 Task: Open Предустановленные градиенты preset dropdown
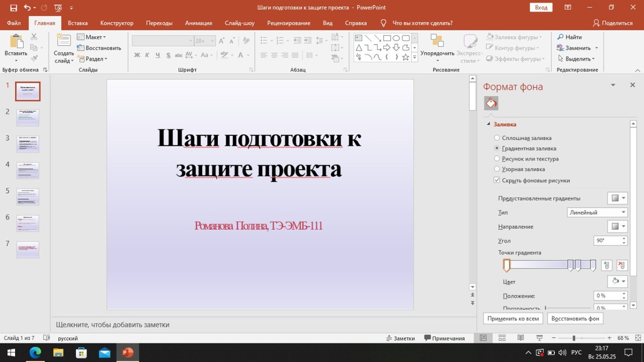point(617,198)
